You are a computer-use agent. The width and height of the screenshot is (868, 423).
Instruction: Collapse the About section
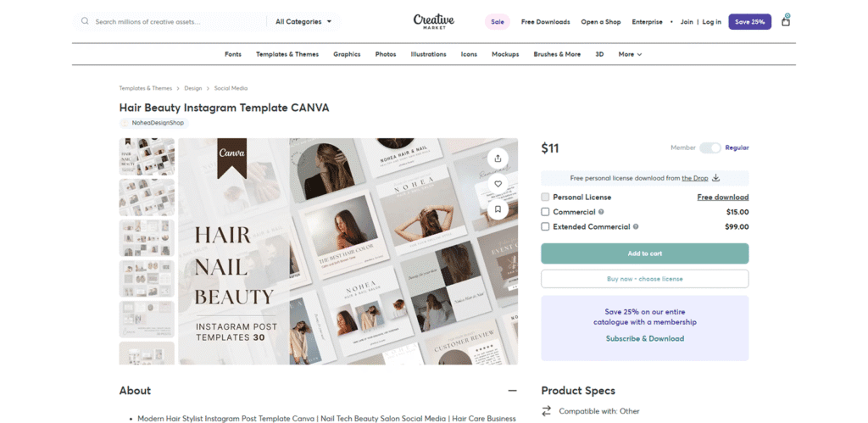click(513, 390)
